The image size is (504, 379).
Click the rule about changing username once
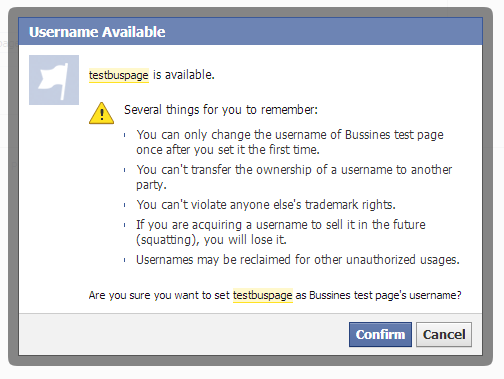(x=290, y=142)
